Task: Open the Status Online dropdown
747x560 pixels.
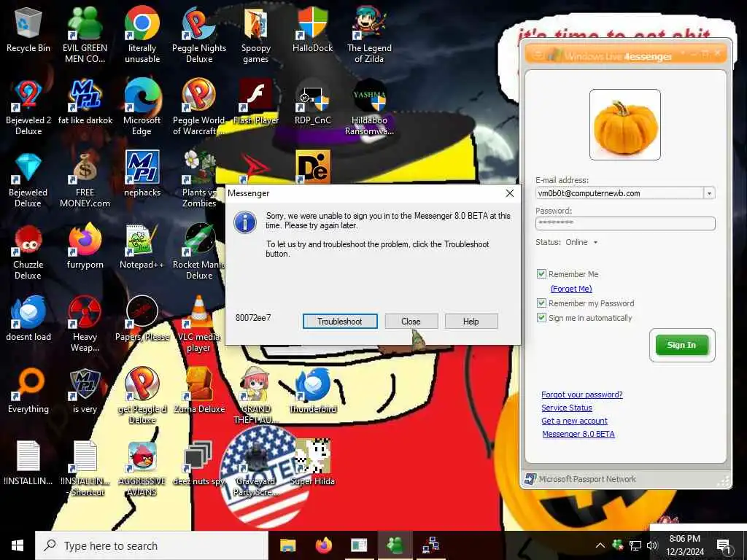Action: (x=581, y=242)
